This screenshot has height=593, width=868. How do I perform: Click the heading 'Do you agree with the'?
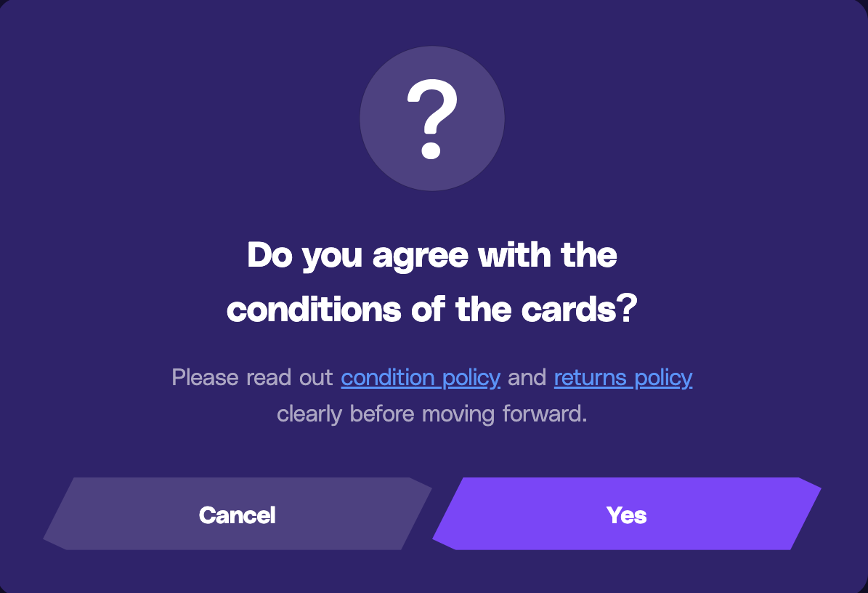coord(432,255)
